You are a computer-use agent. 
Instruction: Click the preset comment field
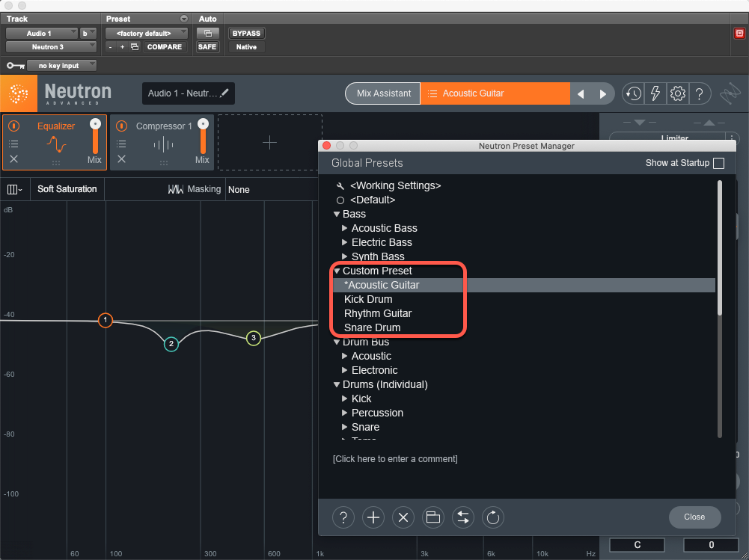pos(395,459)
